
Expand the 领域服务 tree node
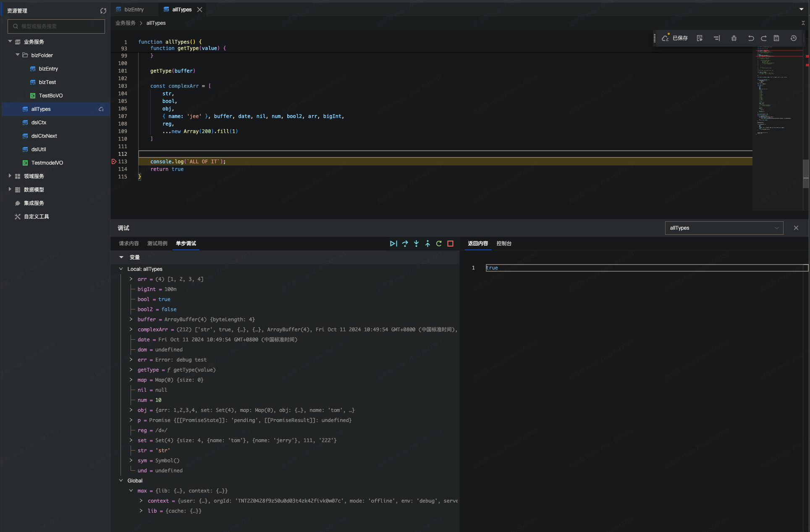pyautogui.click(x=10, y=176)
